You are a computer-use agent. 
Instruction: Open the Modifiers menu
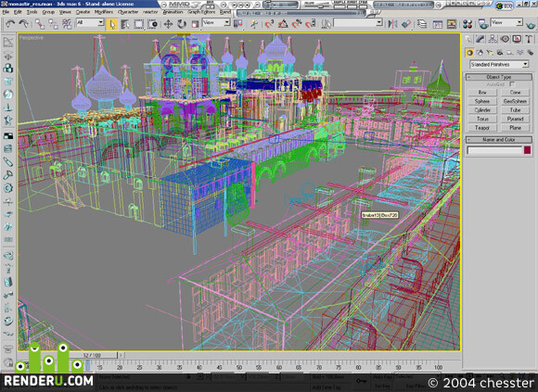(104, 12)
